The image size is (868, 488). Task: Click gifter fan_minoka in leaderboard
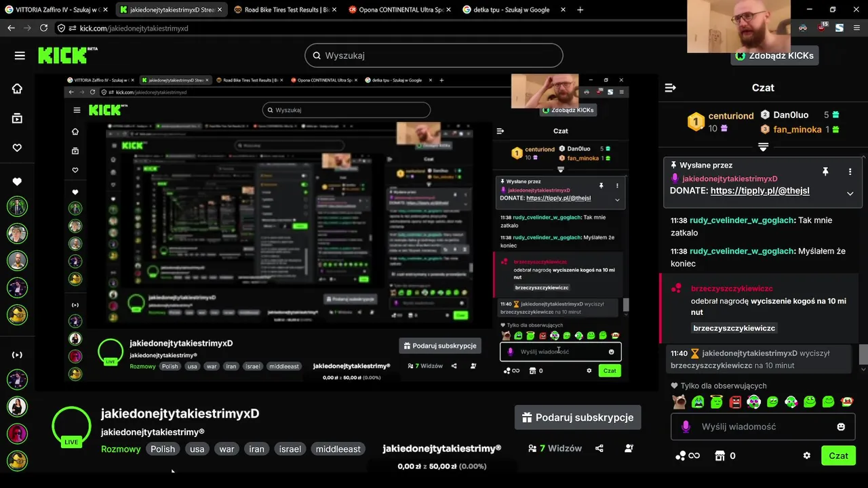pos(797,129)
